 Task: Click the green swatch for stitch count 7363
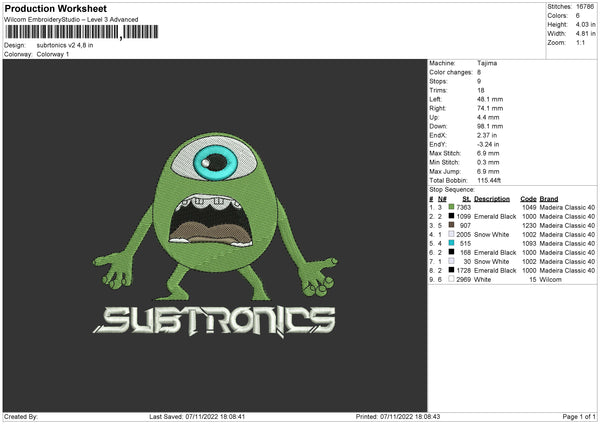(x=451, y=207)
